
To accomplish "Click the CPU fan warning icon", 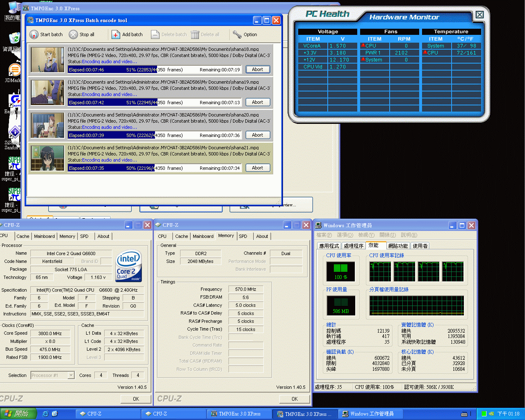I will pyautogui.click(x=363, y=46).
